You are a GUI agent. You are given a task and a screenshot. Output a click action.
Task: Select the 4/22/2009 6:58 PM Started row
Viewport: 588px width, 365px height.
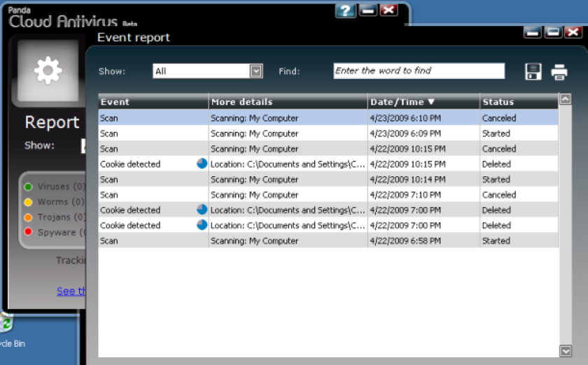point(328,241)
